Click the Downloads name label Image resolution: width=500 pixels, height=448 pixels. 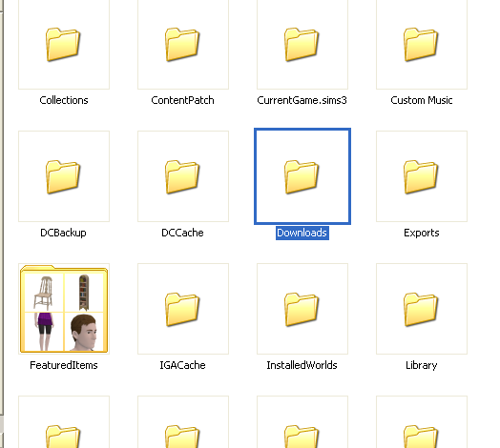(302, 233)
